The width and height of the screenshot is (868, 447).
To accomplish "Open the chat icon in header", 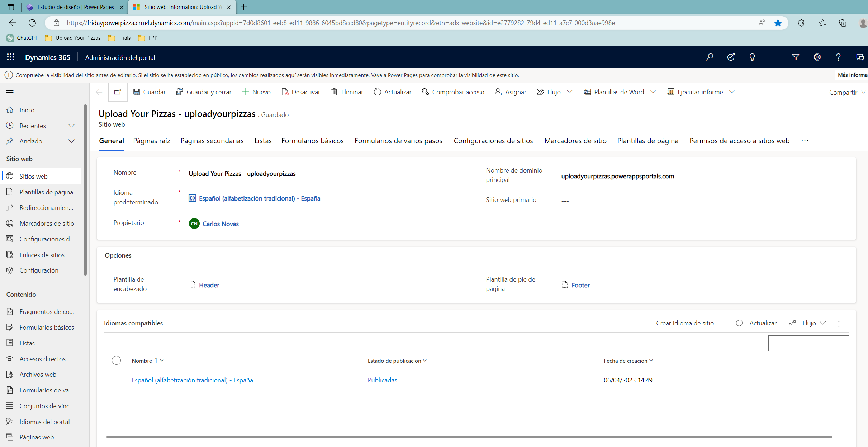I will coord(860,57).
